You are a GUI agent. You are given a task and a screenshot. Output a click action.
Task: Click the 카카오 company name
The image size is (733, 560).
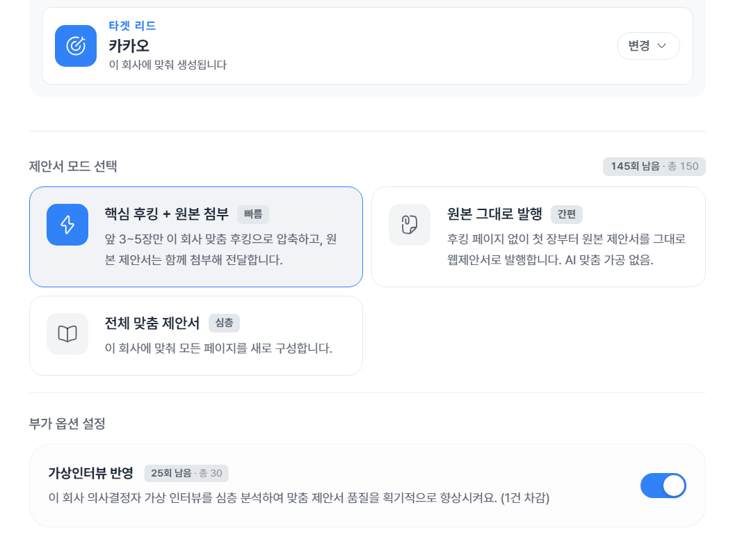(x=129, y=46)
